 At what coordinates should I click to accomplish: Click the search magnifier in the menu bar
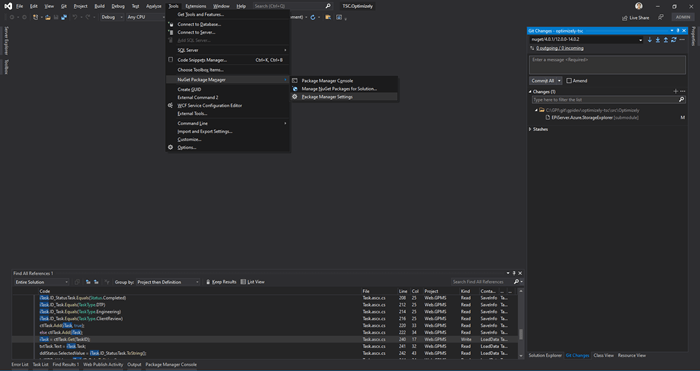click(x=328, y=6)
